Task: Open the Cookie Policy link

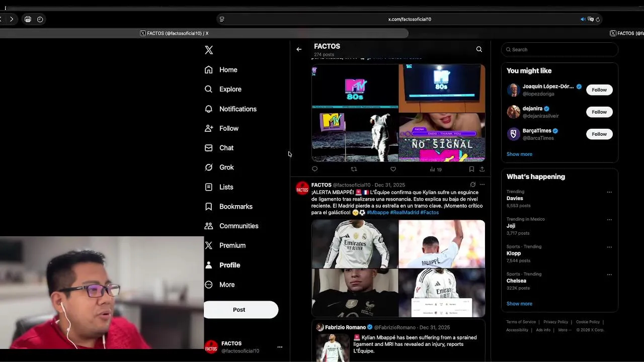Action: pos(588,322)
